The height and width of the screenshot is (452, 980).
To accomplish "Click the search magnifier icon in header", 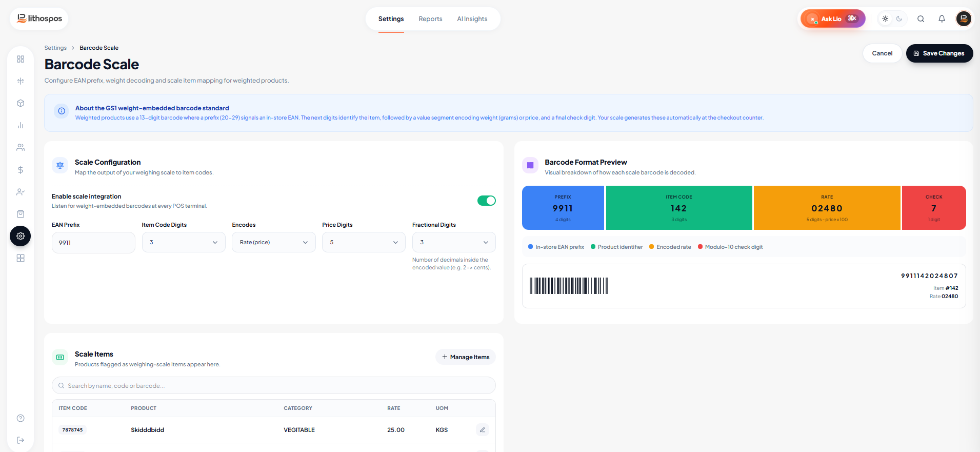I will (921, 19).
